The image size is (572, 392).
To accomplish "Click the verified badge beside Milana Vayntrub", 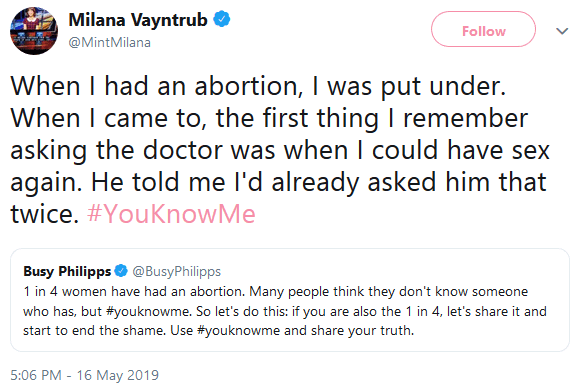I will [x=221, y=19].
